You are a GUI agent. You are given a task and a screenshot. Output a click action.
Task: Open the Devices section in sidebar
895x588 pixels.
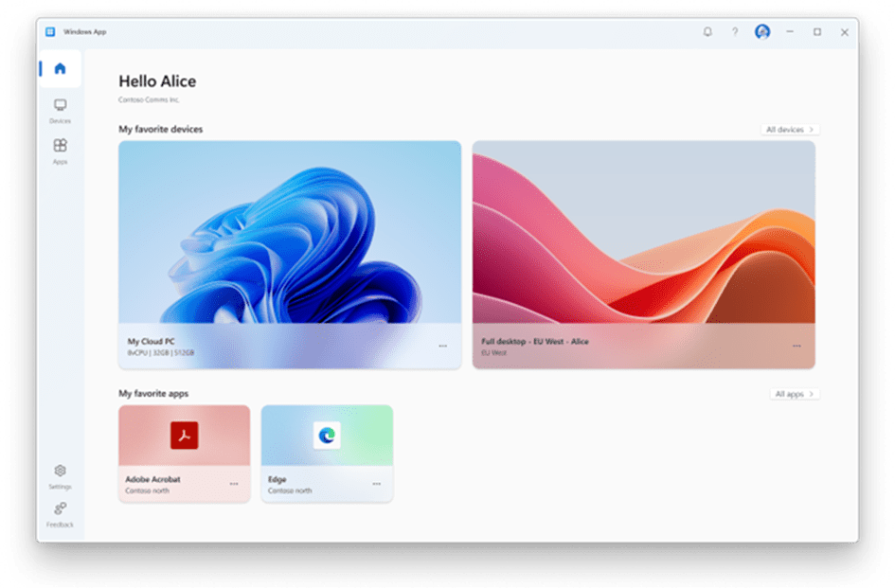[60, 111]
